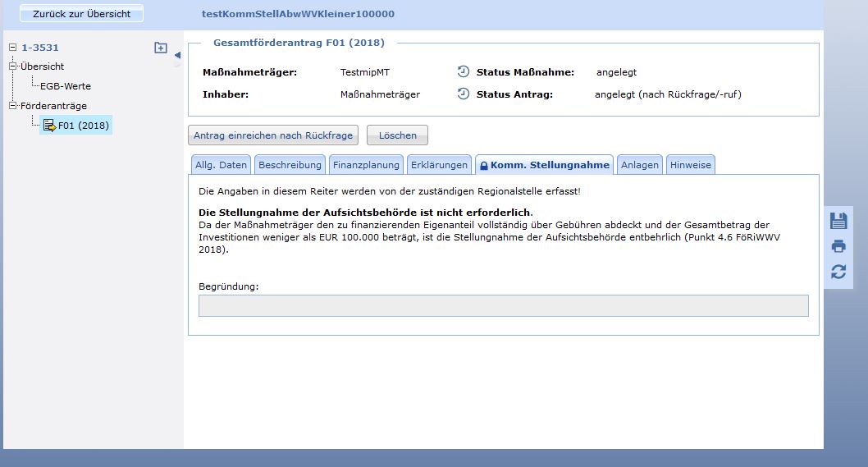868x467 pixels.
Task: Open history icon for Status Antrag
Action: (x=464, y=94)
